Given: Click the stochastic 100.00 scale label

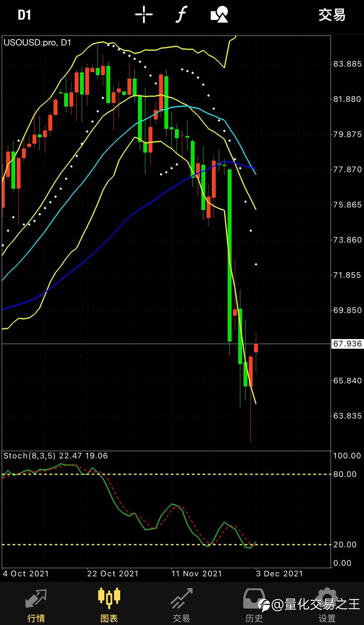Looking at the screenshot, I should click(x=347, y=456).
